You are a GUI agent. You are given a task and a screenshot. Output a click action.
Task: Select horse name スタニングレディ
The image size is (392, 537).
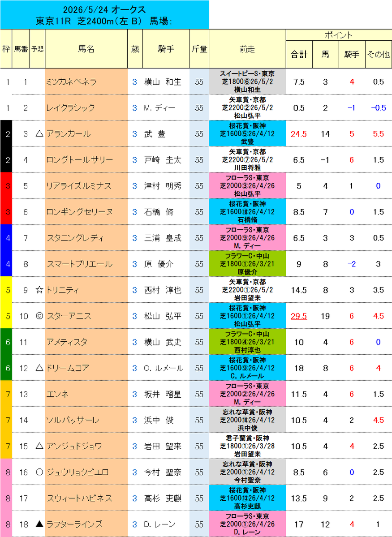(x=75, y=238)
